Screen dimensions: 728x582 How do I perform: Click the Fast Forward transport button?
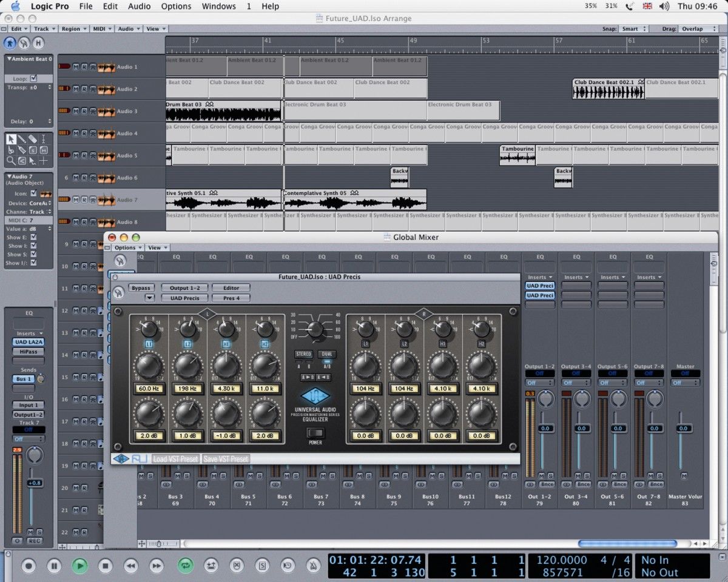pyautogui.click(x=157, y=566)
